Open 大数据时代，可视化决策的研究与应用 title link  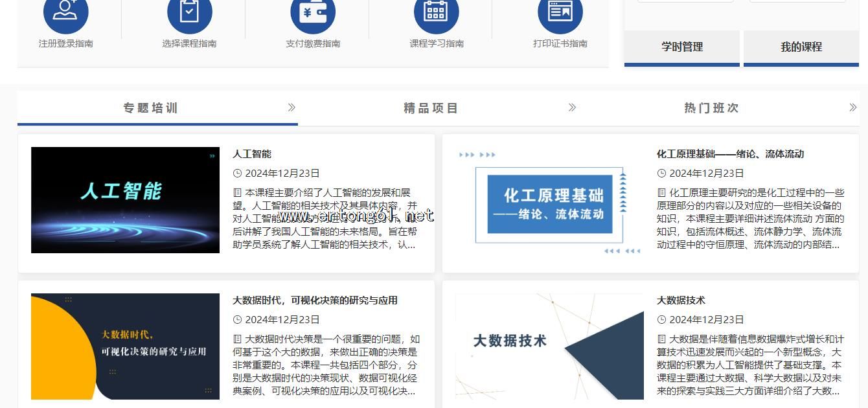(315, 300)
